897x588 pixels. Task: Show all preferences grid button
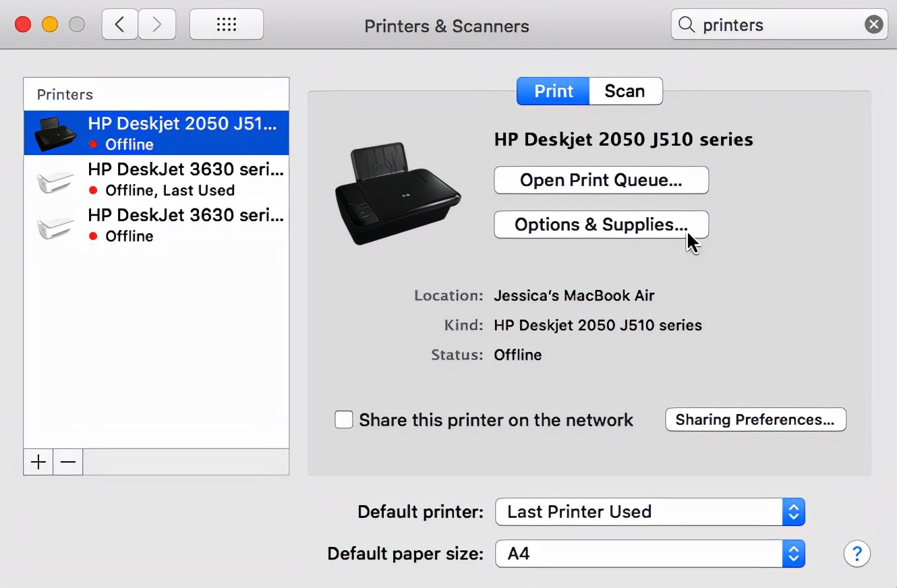226,25
